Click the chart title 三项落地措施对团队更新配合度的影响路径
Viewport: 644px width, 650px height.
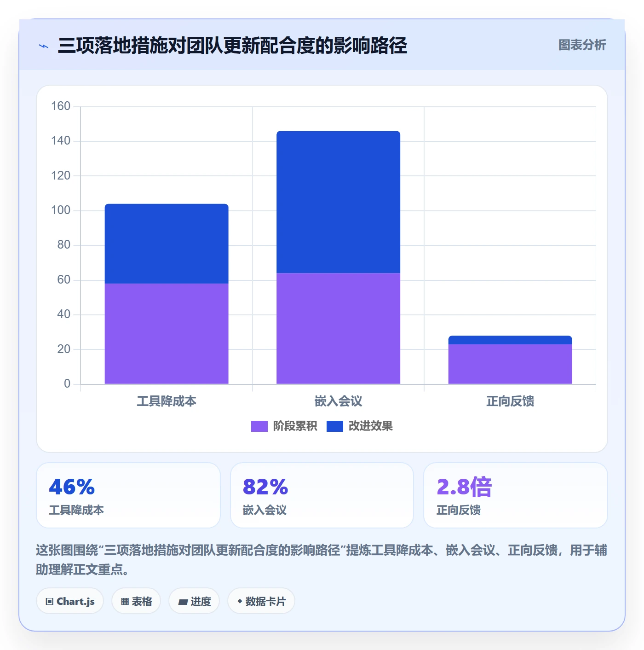pos(232,46)
